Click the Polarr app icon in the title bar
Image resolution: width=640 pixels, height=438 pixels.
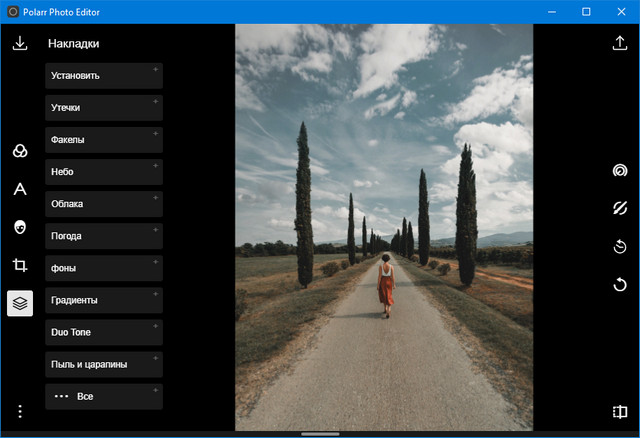[13, 12]
